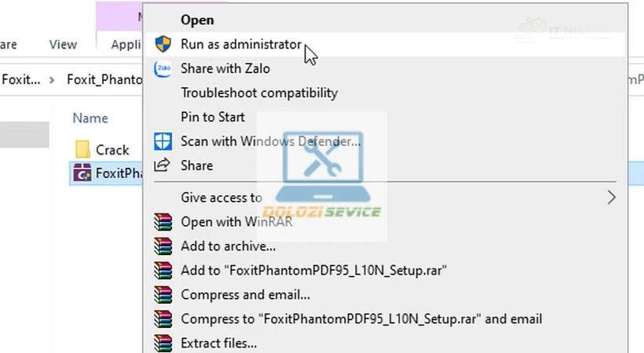Click the Share arrow icon
This screenshot has height=353, width=644.
(x=163, y=166)
